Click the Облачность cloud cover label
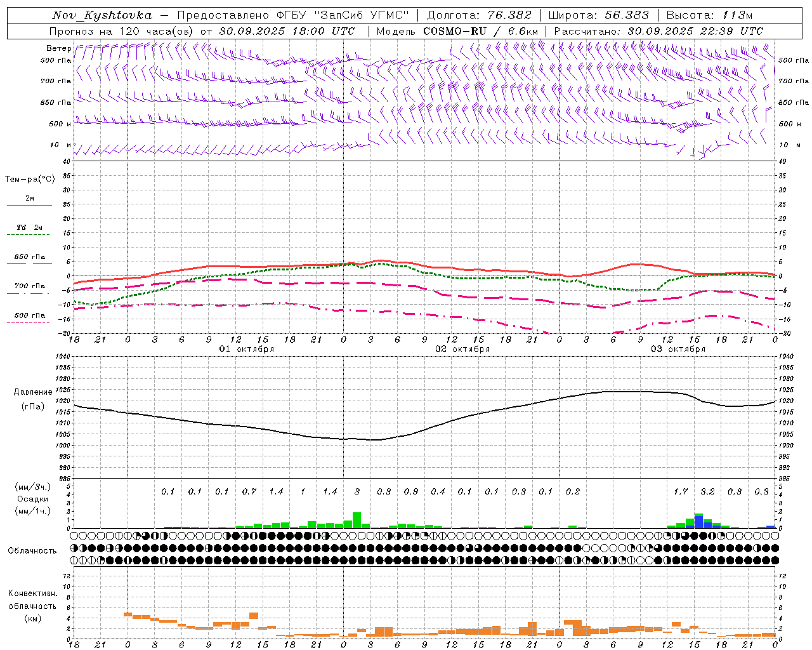The image size is (812, 650). (x=32, y=550)
